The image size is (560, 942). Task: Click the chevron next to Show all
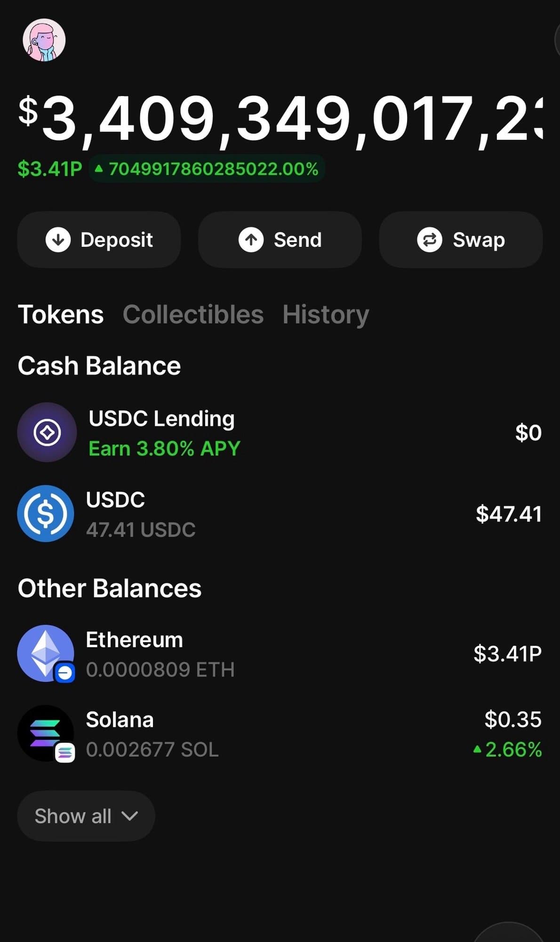(129, 816)
